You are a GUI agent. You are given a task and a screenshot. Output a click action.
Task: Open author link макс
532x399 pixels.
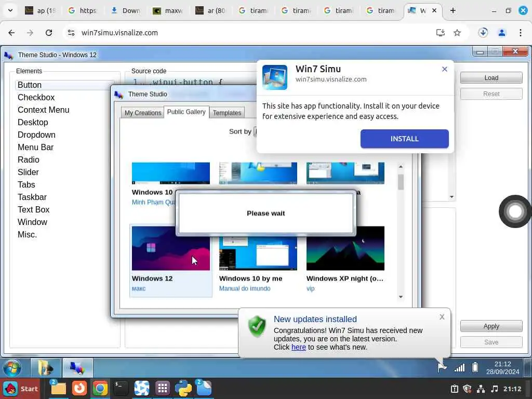[138, 288]
